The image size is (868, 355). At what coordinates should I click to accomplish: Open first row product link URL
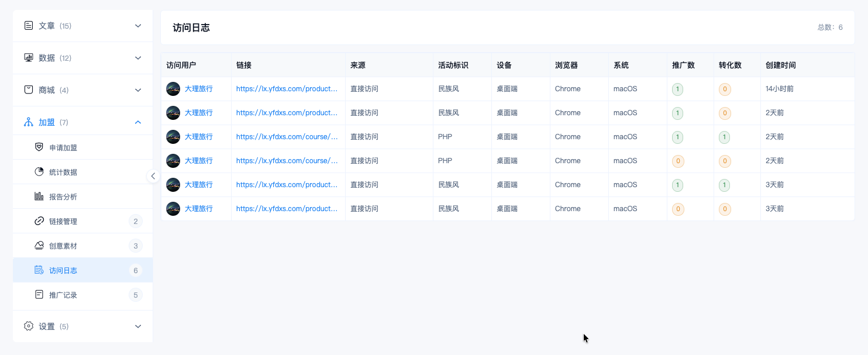click(x=287, y=89)
